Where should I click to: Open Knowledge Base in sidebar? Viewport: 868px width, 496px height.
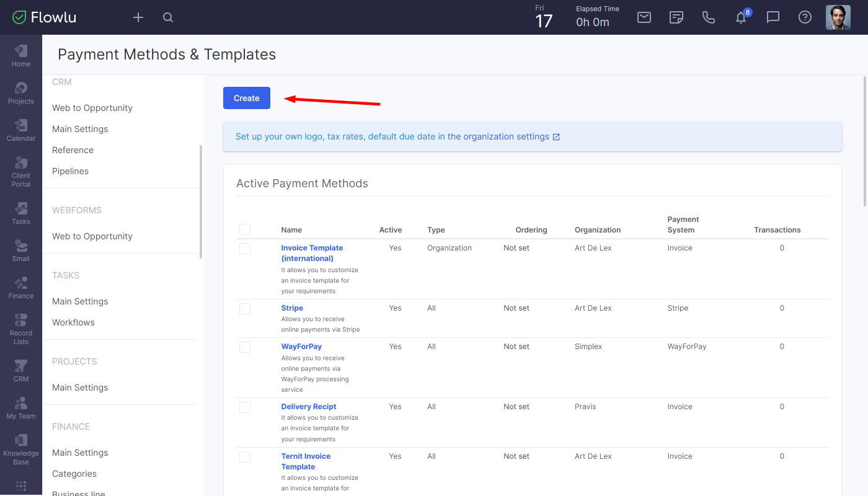tap(21, 449)
